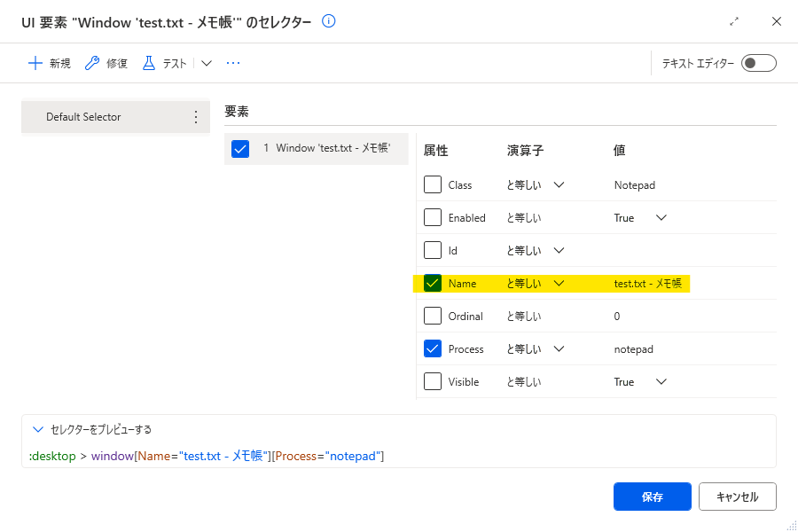Click the テスト flask icon

coord(149,63)
